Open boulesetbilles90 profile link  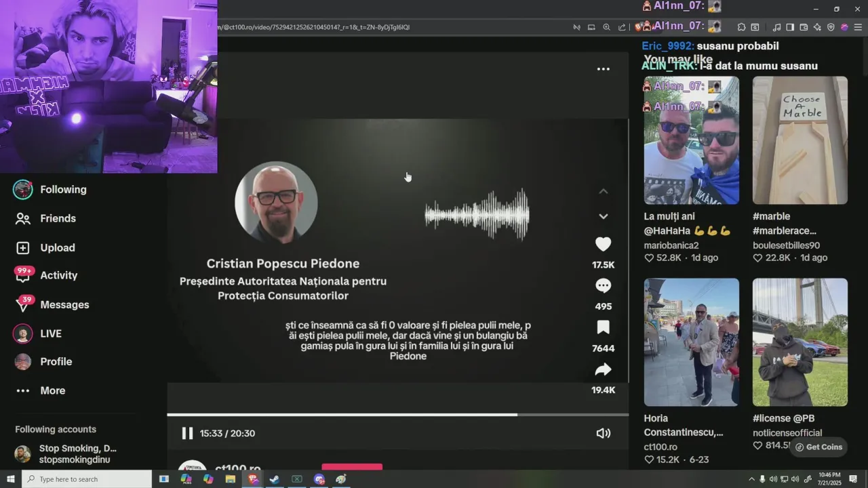(x=786, y=245)
